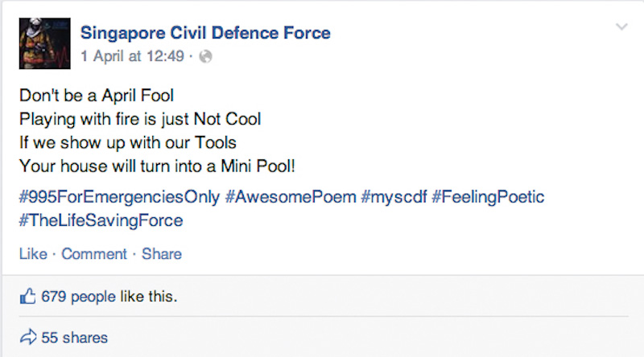This screenshot has width=644, height=357.
Task: Open the #TheLifeSavingForce hashtag
Action: [101, 220]
